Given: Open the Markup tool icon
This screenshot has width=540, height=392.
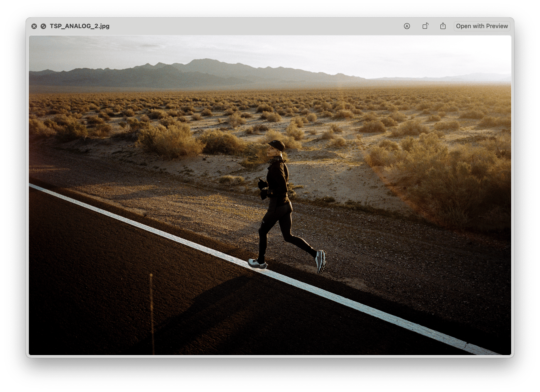Looking at the screenshot, I should pyautogui.click(x=407, y=26).
